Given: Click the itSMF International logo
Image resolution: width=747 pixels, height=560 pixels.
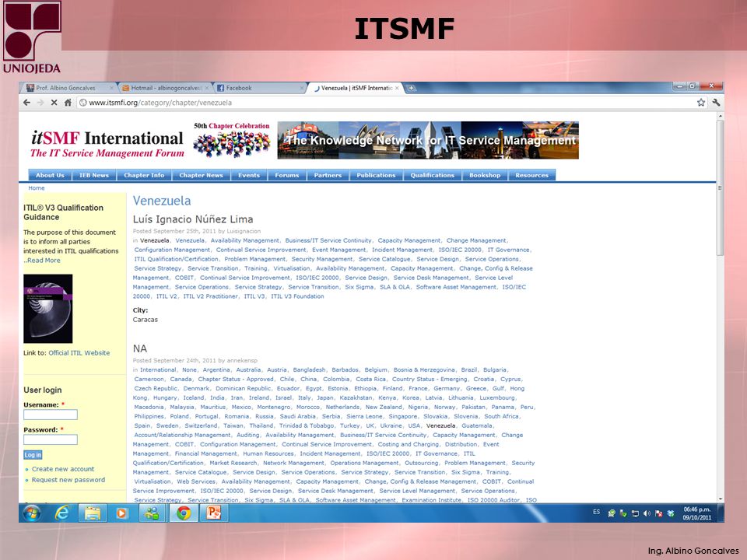Looking at the screenshot, I should click(x=107, y=143).
